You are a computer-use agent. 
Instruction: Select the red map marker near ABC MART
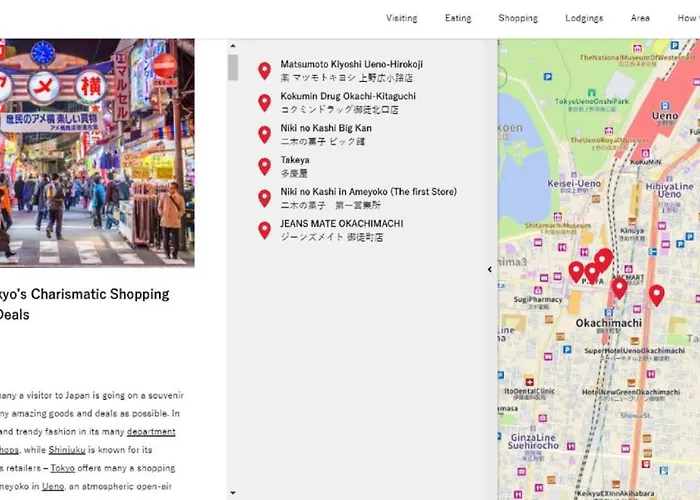coord(619,288)
